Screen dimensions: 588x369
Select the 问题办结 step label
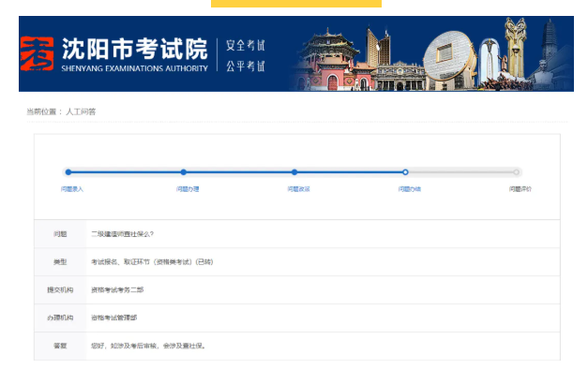click(x=410, y=189)
